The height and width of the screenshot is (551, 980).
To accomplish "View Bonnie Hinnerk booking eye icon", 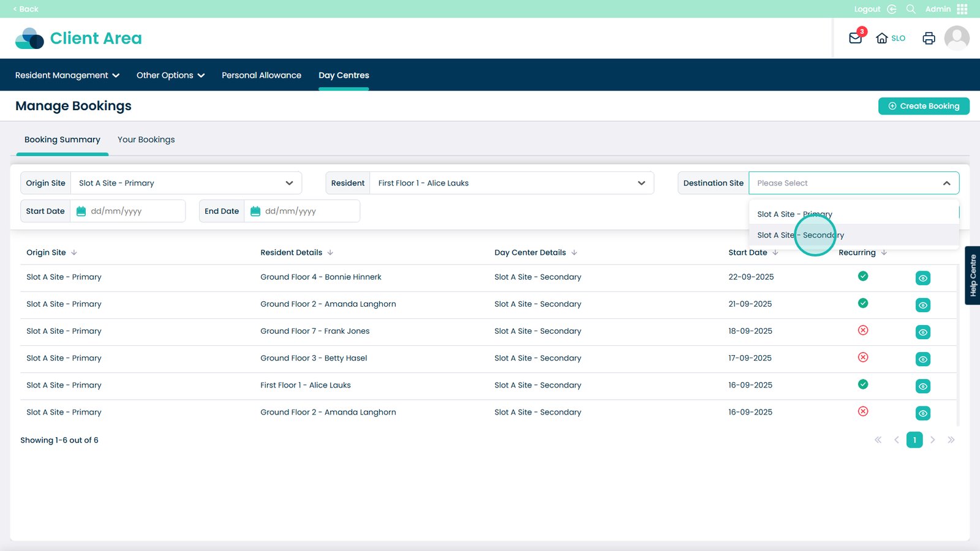I will click(x=922, y=278).
